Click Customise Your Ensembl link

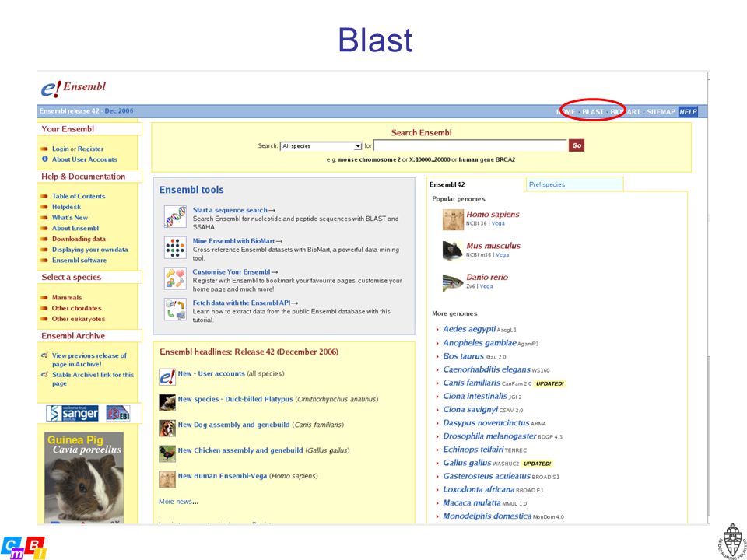pos(235,272)
